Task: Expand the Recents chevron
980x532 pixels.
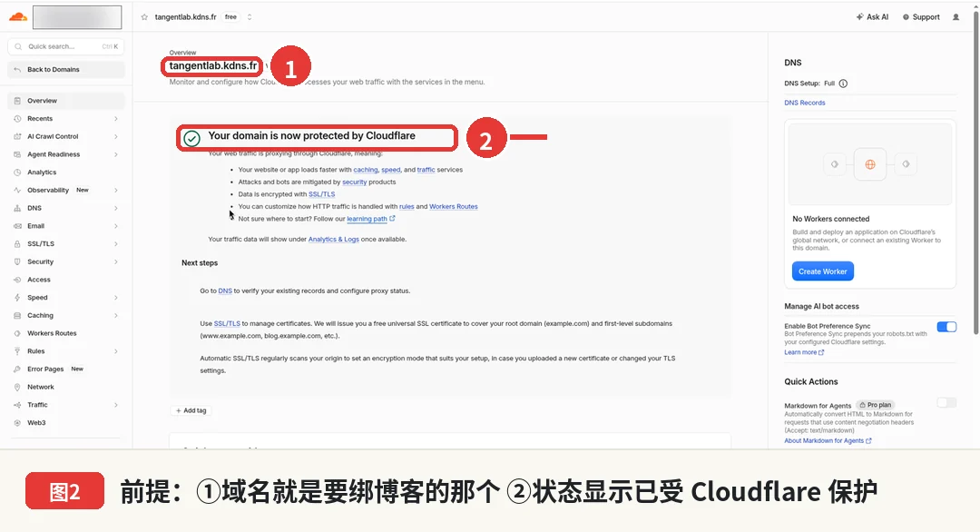Action: coord(116,119)
